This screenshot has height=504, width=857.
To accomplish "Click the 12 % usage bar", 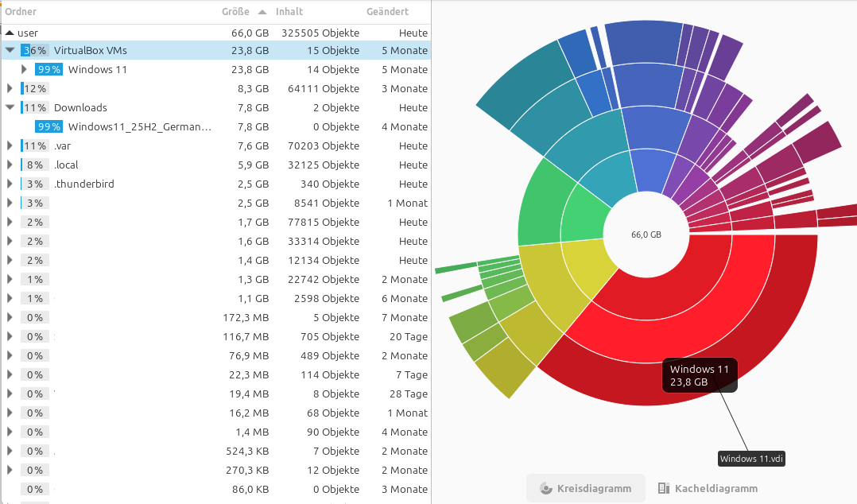I will [x=35, y=88].
